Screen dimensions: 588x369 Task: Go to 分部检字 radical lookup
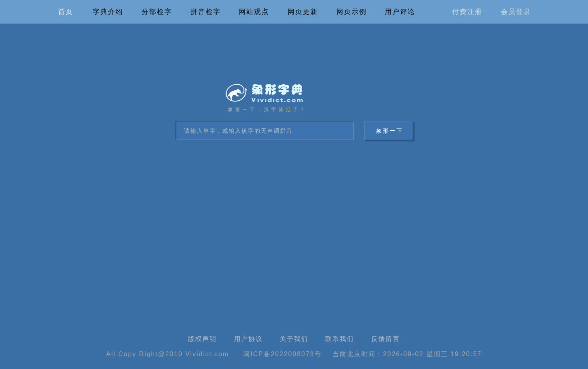coord(156,12)
